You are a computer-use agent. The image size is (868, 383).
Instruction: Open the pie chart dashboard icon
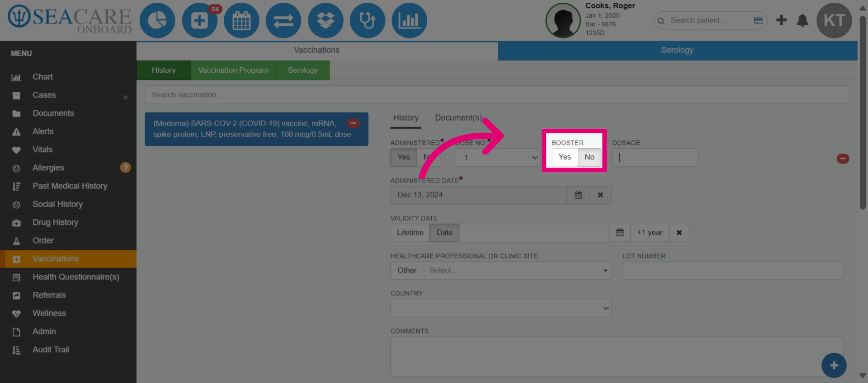(x=157, y=20)
